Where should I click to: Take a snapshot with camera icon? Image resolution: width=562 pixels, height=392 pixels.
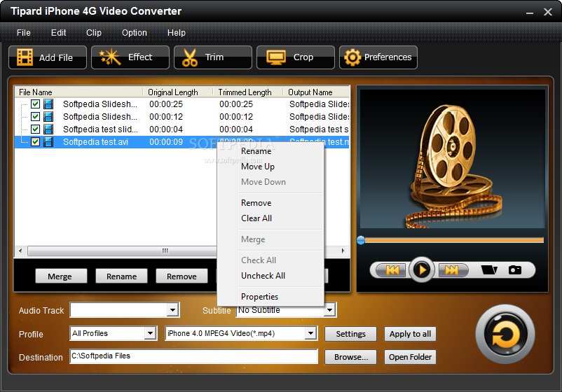[x=515, y=269]
